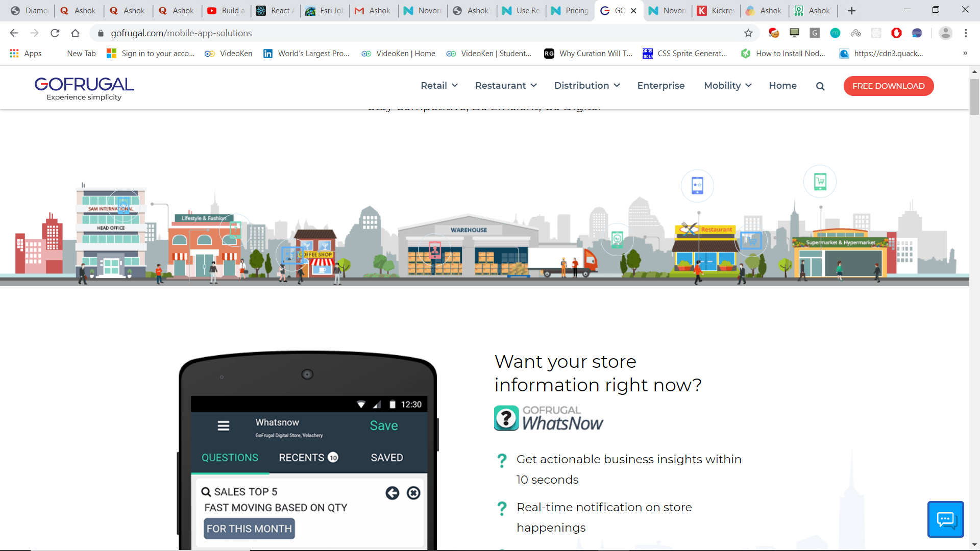This screenshot has width=980, height=551.
Task: Switch to the Build a YouTube browser tab
Action: (226, 11)
